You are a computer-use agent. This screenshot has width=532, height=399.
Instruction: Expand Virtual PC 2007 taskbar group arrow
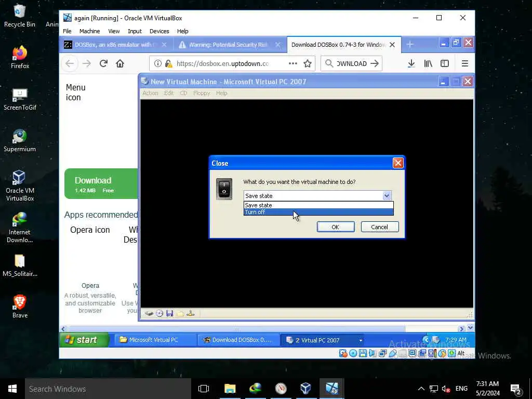pos(361,340)
